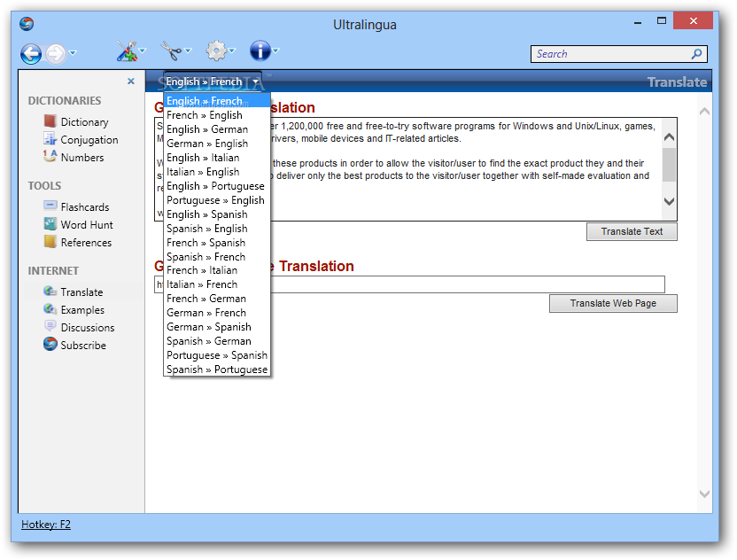The height and width of the screenshot is (560, 737).
Task: Close the sidebar with the X
Action: 131,82
